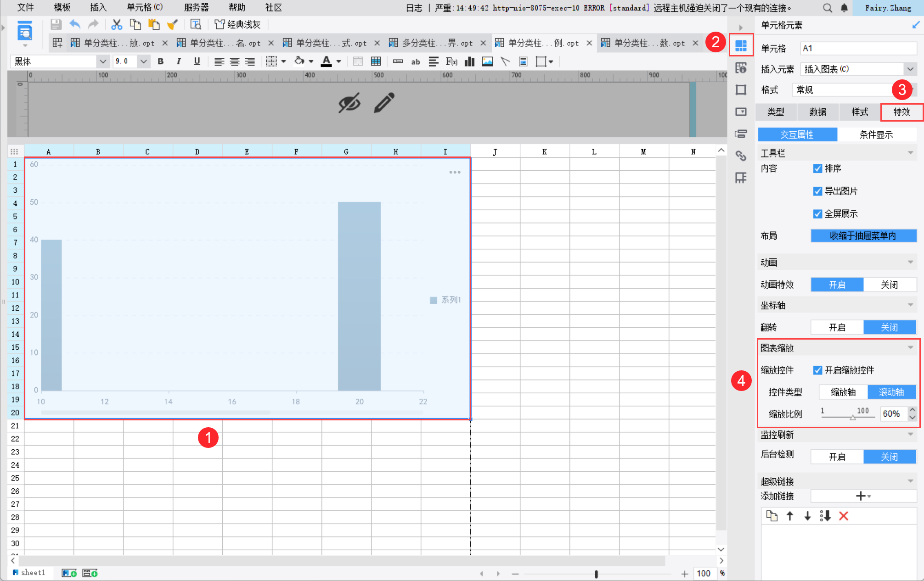Uncheck the 排序 checkbox

[x=817, y=168]
